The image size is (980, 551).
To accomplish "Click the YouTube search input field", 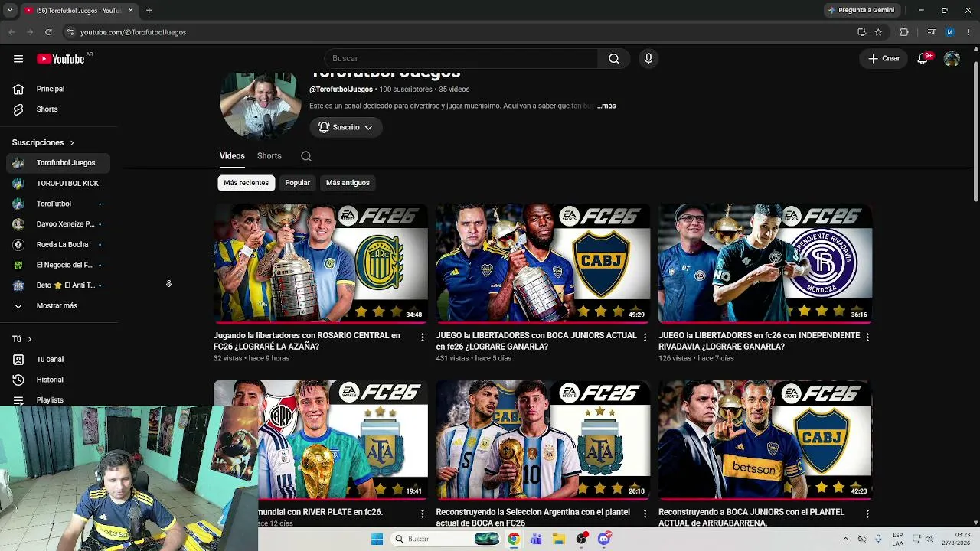I will click(461, 59).
